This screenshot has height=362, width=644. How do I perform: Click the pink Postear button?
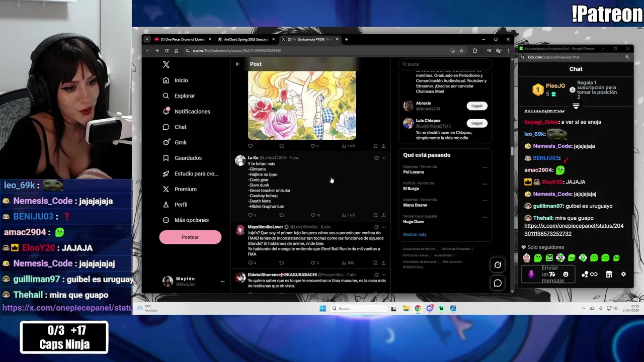[190, 237]
